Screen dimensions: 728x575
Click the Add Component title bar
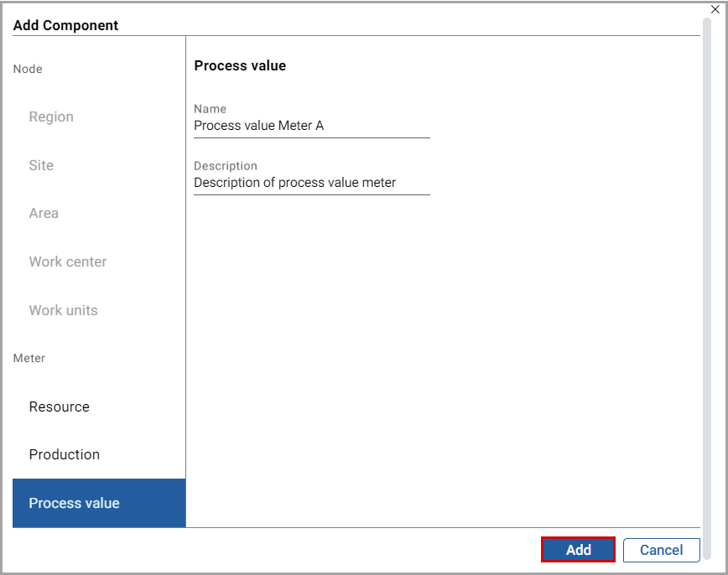point(65,26)
